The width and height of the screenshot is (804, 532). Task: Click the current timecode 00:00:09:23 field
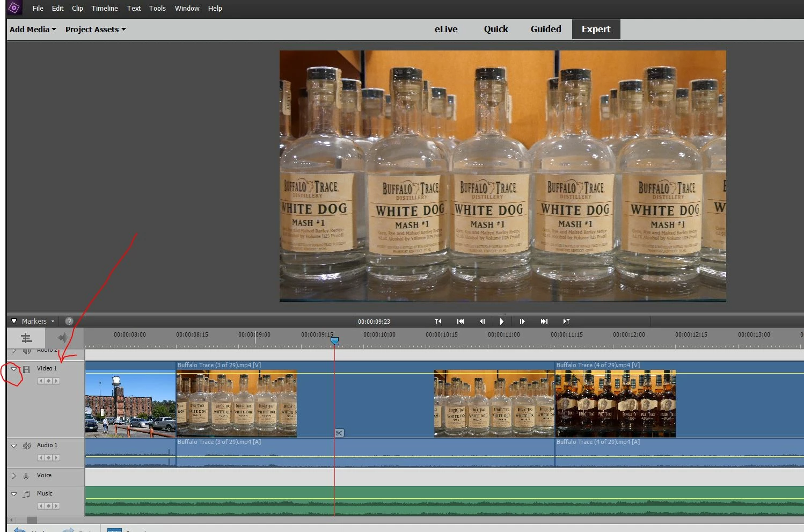(x=374, y=322)
